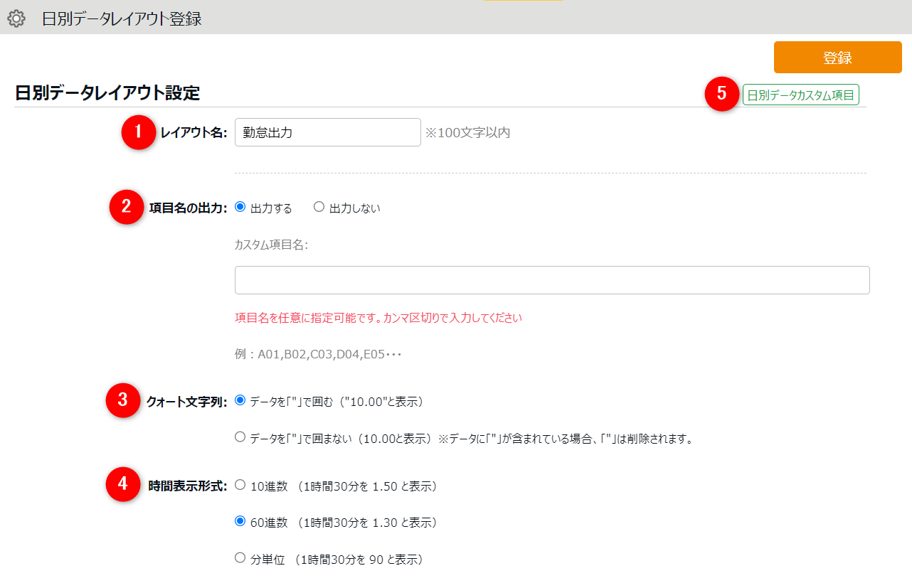Switch time format to 分単位

tap(240, 558)
